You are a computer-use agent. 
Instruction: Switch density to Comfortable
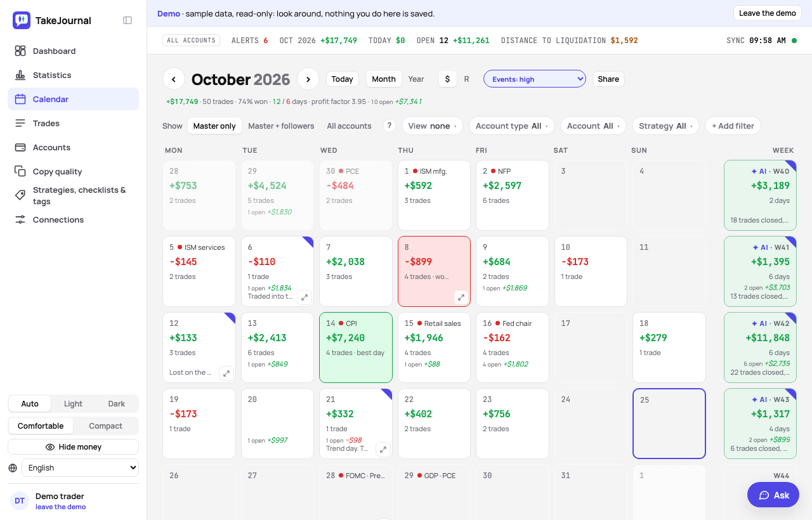41,426
